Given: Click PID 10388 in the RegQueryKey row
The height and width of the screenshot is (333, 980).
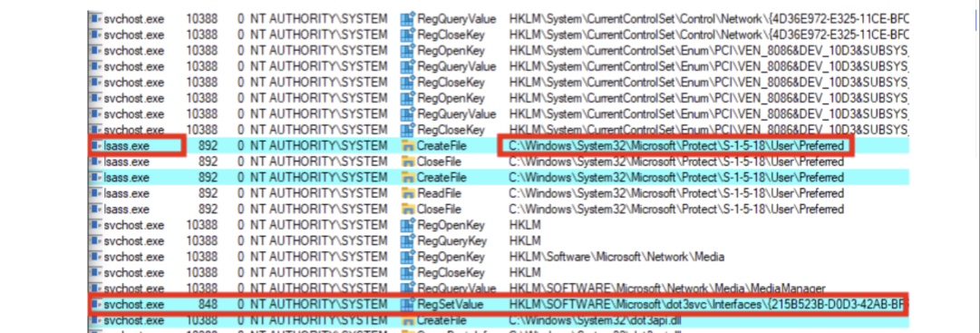Looking at the screenshot, I should click(202, 241).
